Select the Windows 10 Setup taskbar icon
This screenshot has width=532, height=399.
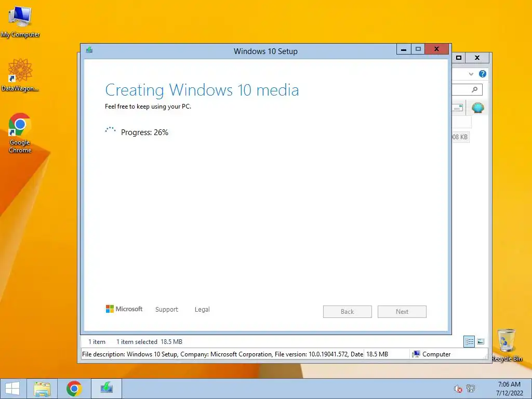tap(107, 389)
